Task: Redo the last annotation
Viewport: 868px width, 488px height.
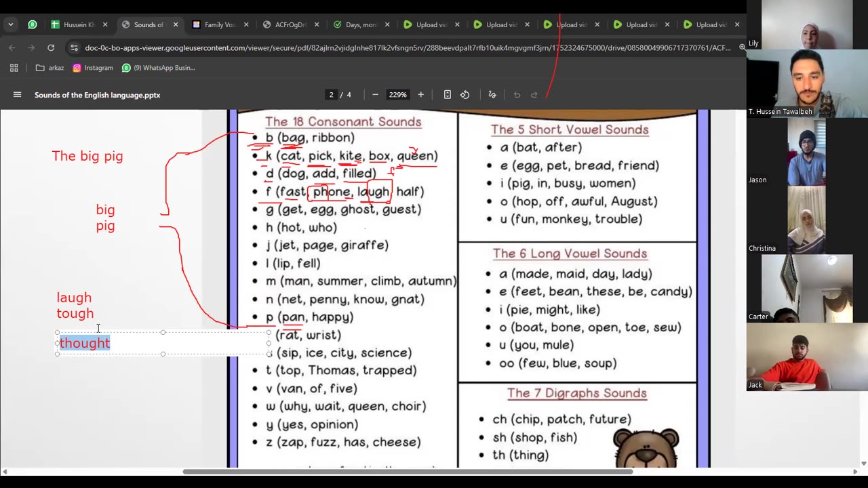Action: click(534, 95)
